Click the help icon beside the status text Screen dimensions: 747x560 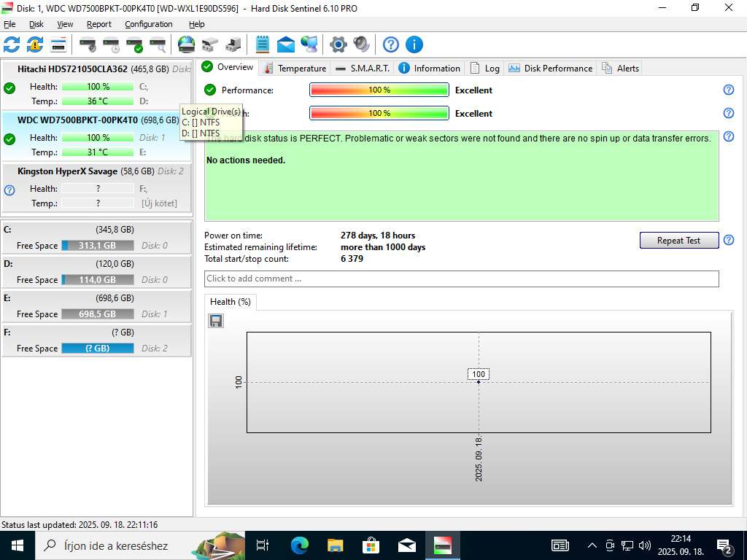point(729,136)
